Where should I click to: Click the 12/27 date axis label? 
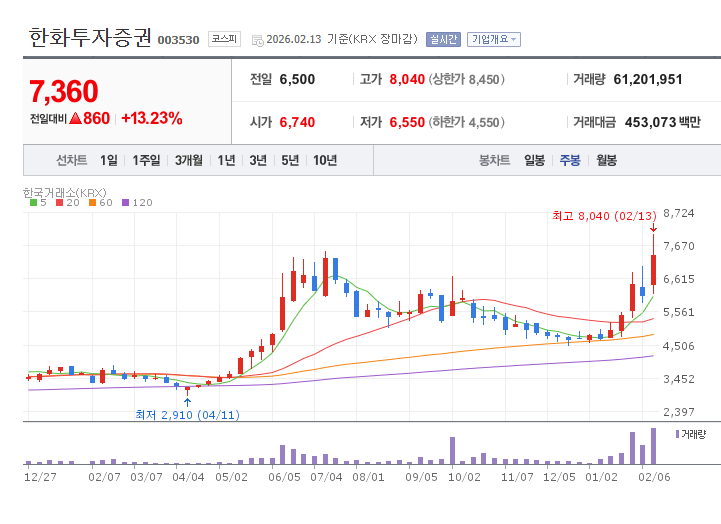point(40,477)
